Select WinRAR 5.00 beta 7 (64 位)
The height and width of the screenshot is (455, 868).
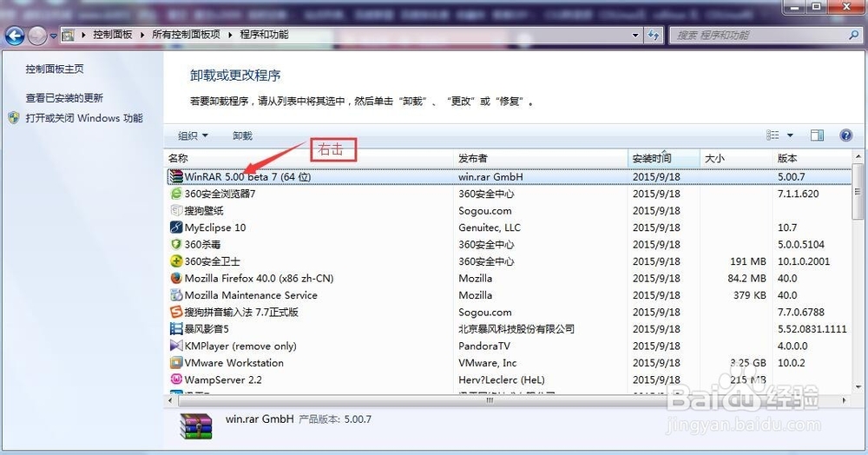[x=247, y=176]
